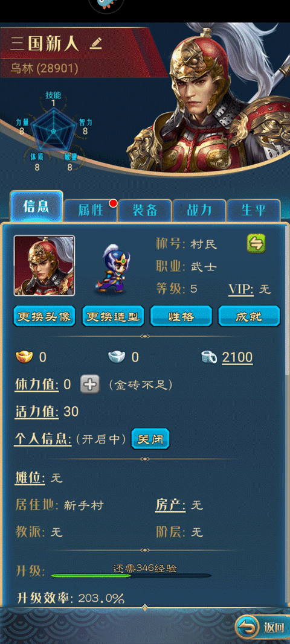This screenshot has height=644, width=290.
Task: Open the 生平 tab
Action: coord(253,210)
